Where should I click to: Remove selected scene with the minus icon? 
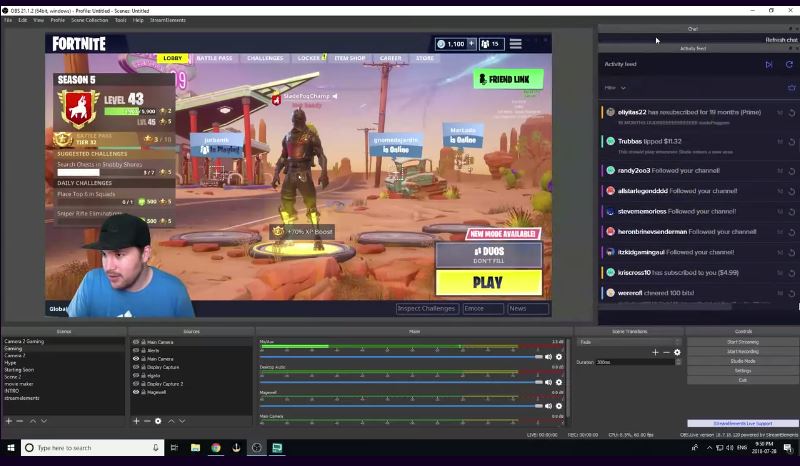click(x=20, y=421)
